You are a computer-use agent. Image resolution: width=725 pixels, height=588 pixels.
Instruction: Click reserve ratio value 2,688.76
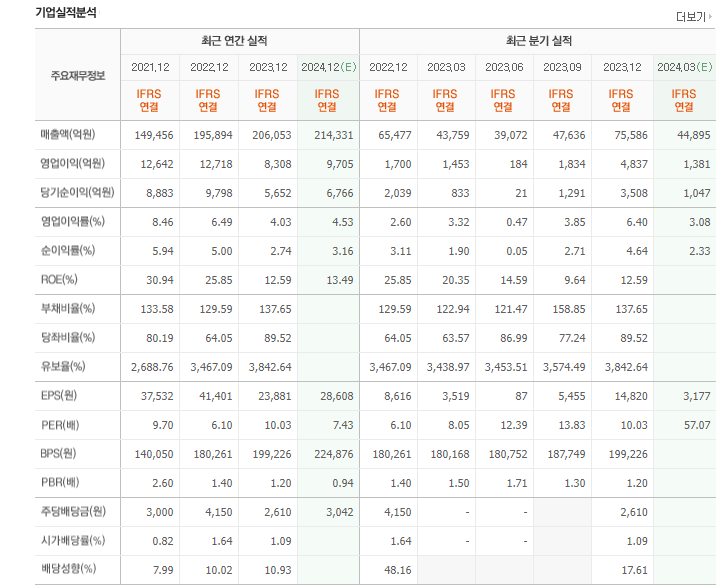(152, 368)
